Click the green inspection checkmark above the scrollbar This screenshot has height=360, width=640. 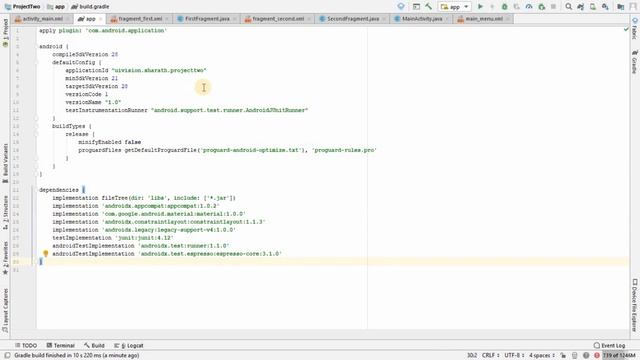(x=626, y=29)
